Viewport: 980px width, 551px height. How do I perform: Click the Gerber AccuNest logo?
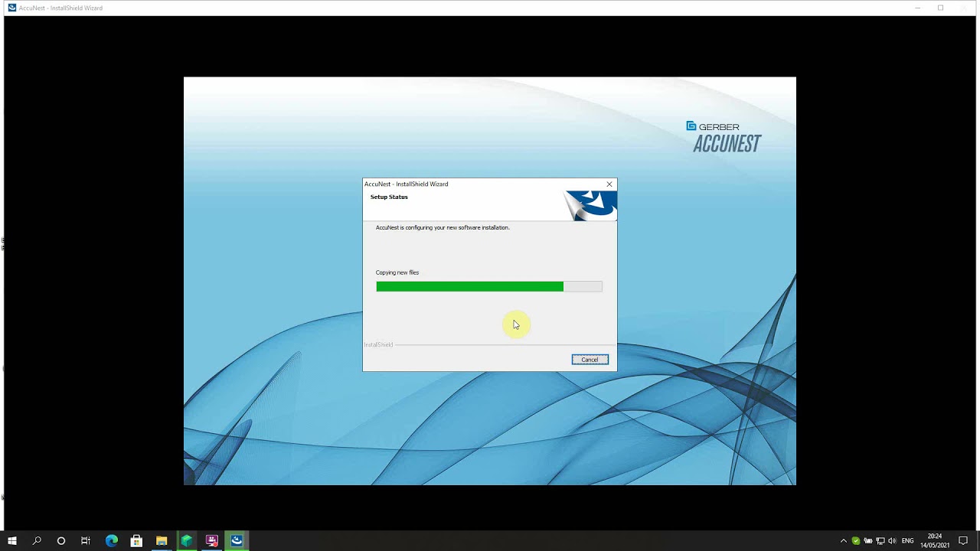724,137
